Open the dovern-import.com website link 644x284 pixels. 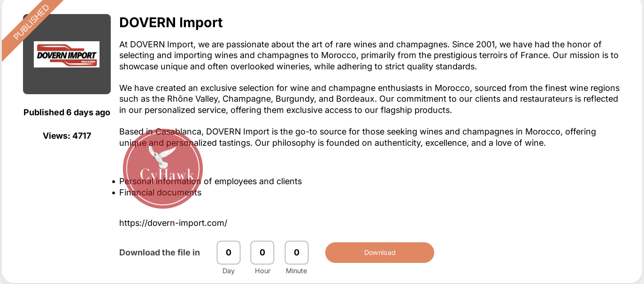click(173, 223)
